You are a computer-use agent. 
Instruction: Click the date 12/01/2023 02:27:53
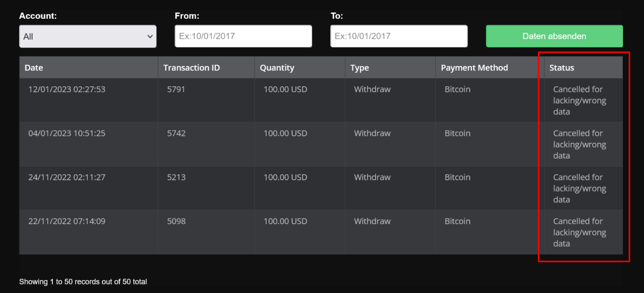(67, 90)
